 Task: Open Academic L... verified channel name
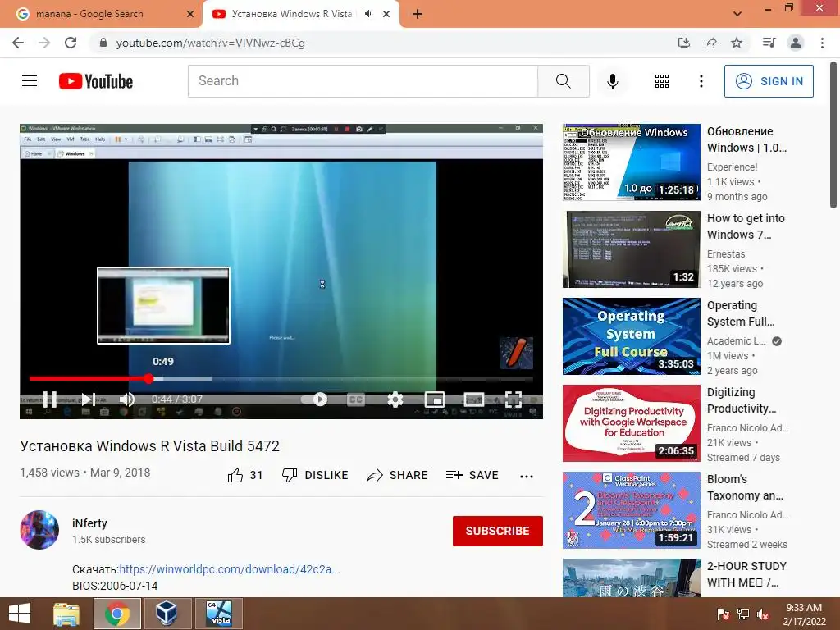736,340
